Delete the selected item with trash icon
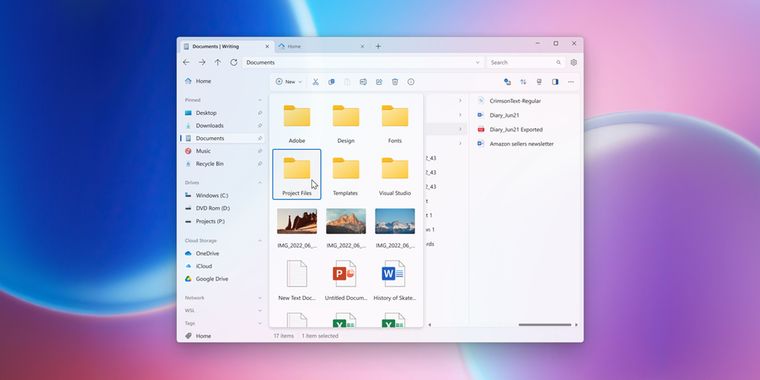This screenshot has width=760, height=380. 395,82
